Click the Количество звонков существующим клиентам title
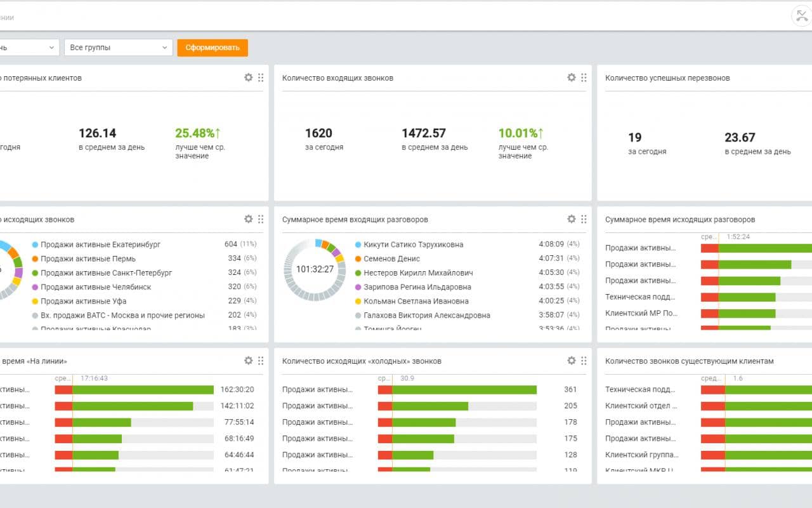812x508 pixels. click(690, 361)
